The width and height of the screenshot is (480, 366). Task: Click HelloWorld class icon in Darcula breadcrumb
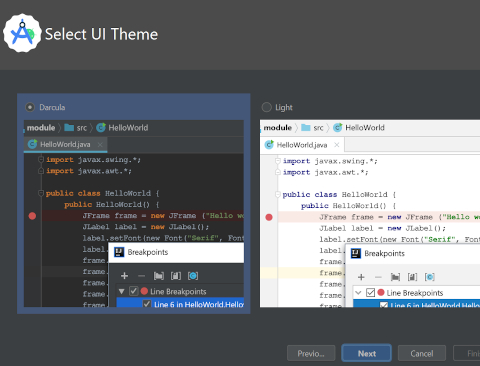[101, 127]
